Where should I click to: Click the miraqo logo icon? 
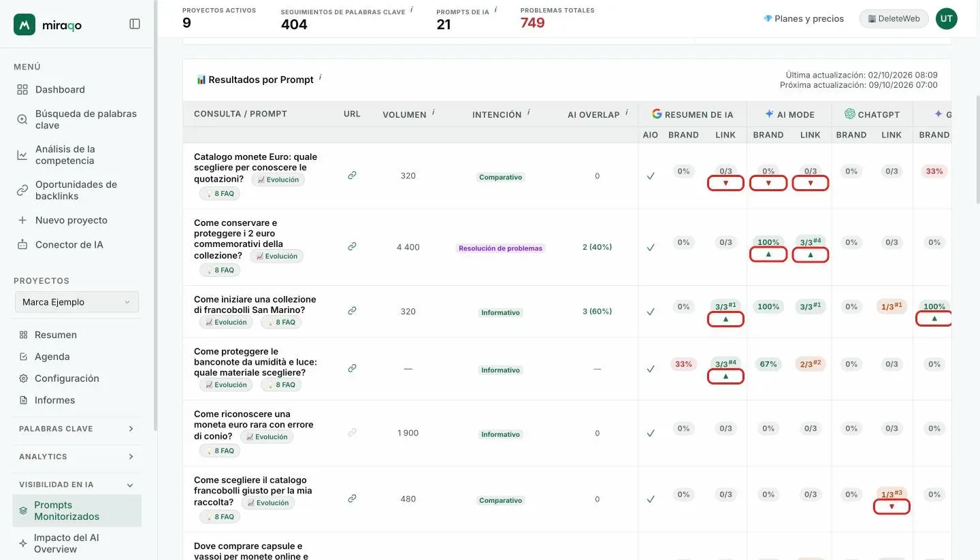pyautogui.click(x=24, y=24)
